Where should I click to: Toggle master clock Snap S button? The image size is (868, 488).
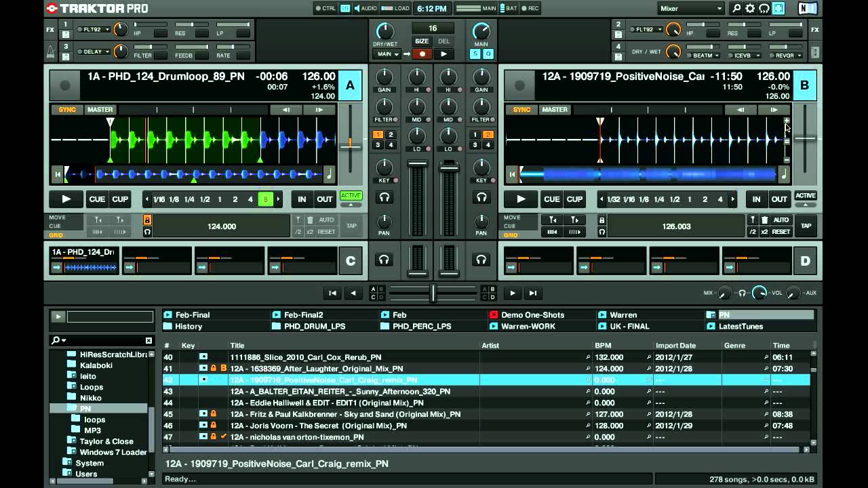[x=475, y=54]
